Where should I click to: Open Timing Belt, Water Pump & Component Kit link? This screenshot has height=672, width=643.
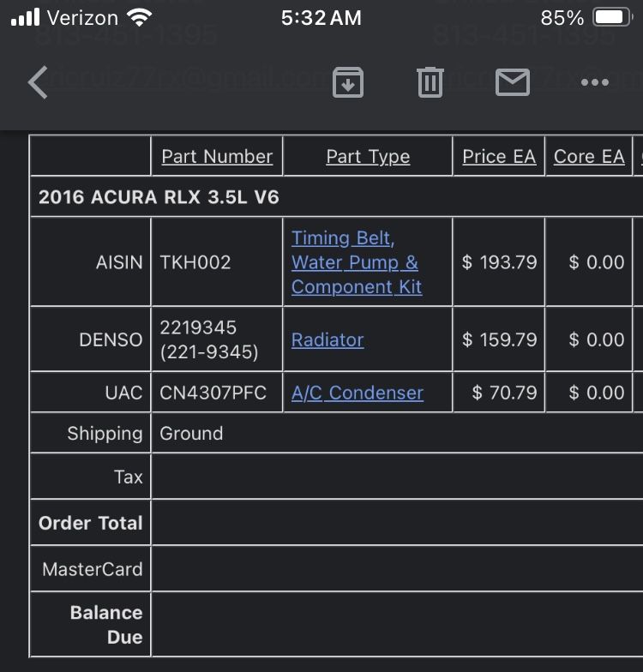pos(357,262)
